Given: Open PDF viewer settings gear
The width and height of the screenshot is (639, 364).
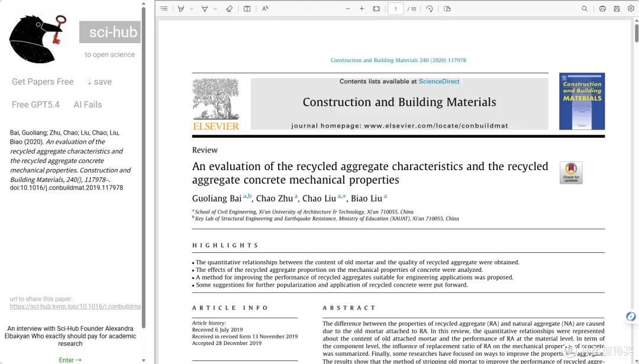Looking at the screenshot, I should [x=631, y=8].
